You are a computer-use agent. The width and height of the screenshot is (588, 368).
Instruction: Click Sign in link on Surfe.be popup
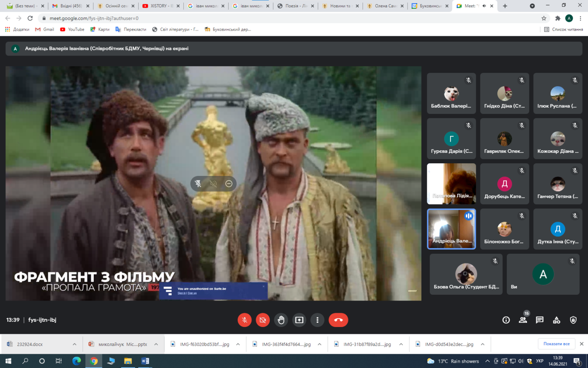click(181, 293)
